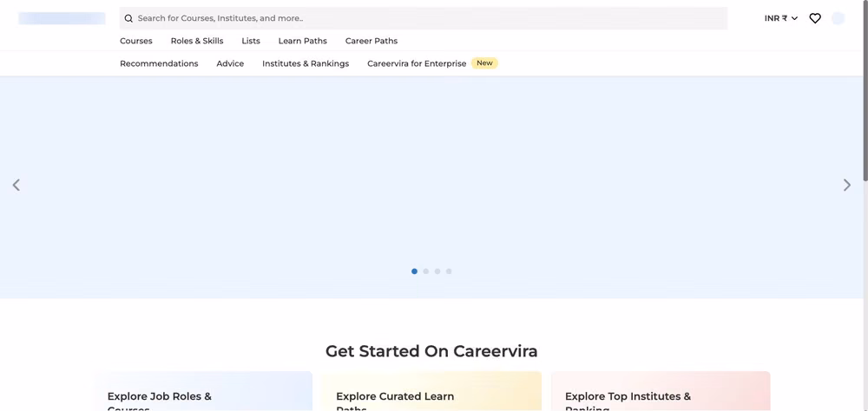Click the search magnifier icon

128,18
